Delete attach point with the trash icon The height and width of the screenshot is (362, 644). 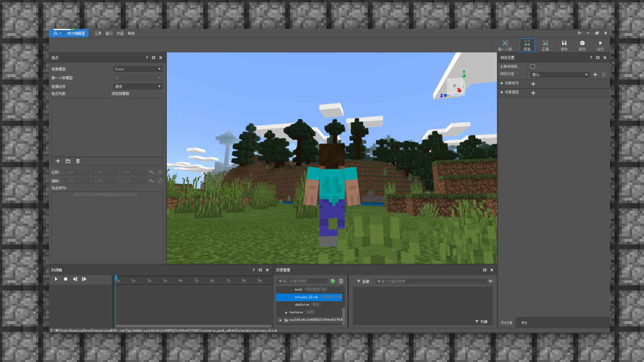click(78, 161)
